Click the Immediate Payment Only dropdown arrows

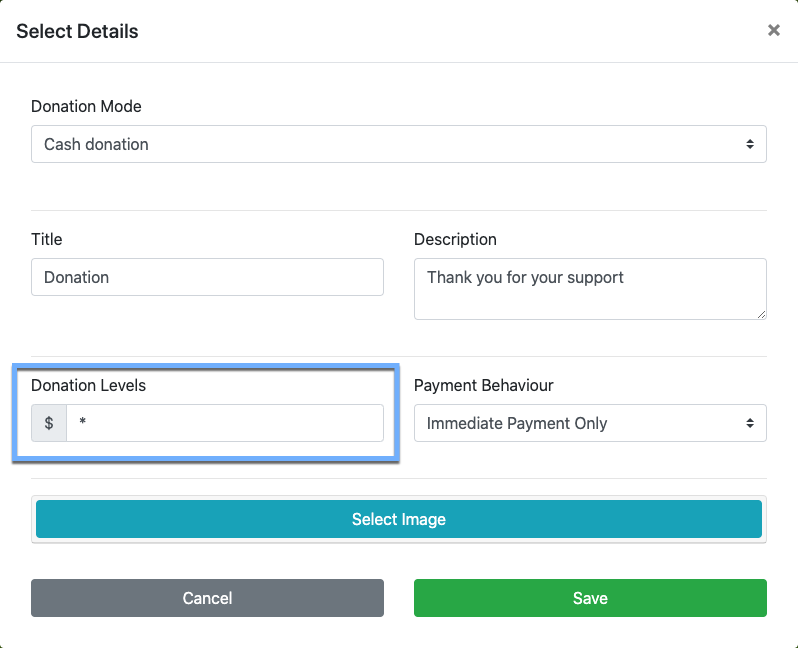coord(750,423)
